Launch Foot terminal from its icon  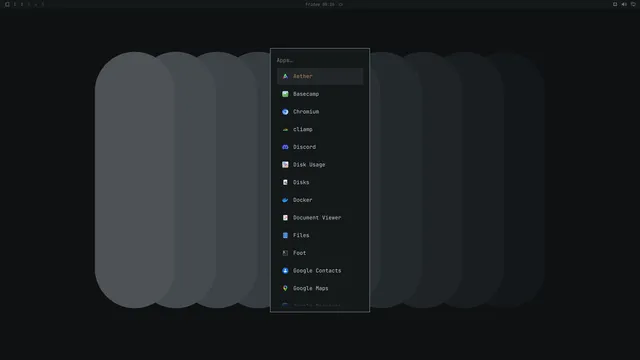pyautogui.click(x=285, y=253)
